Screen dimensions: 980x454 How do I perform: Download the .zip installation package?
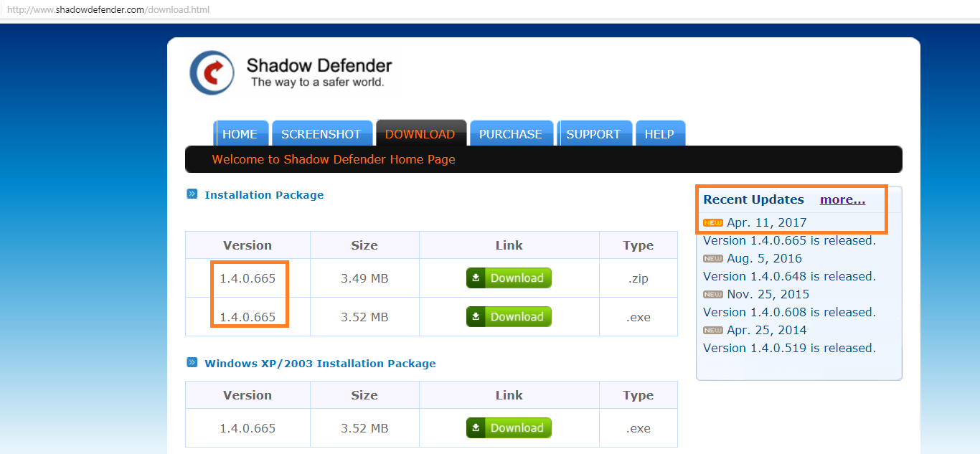coord(509,278)
